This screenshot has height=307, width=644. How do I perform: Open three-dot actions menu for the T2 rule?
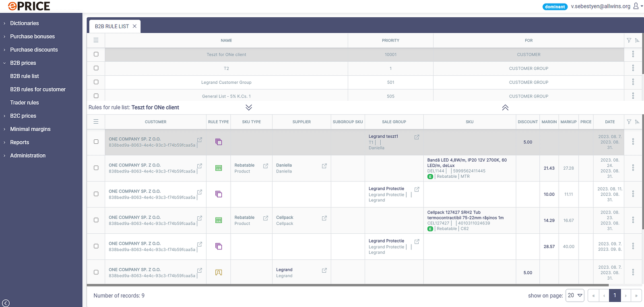[x=633, y=68]
